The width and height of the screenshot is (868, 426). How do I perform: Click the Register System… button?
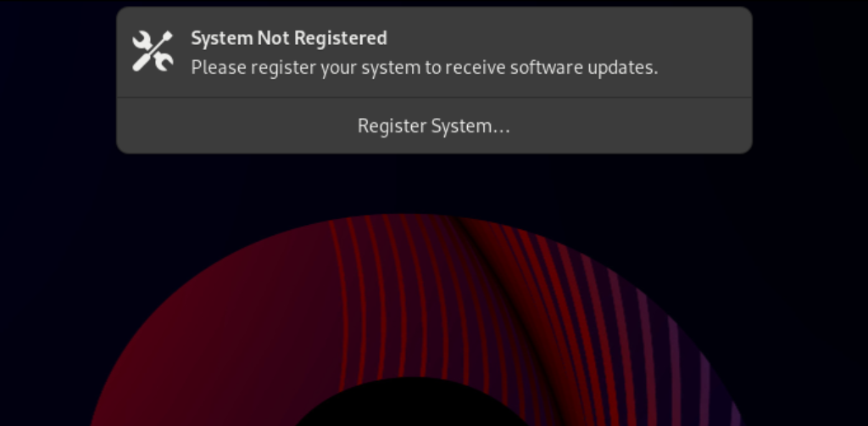click(x=434, y=126)
